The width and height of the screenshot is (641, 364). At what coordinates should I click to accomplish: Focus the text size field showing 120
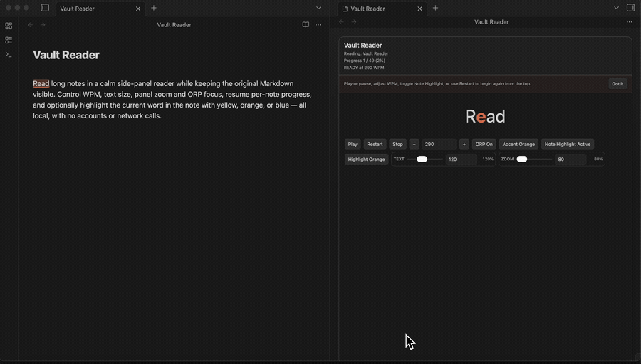pyautogui.click(x=461, y=159)
